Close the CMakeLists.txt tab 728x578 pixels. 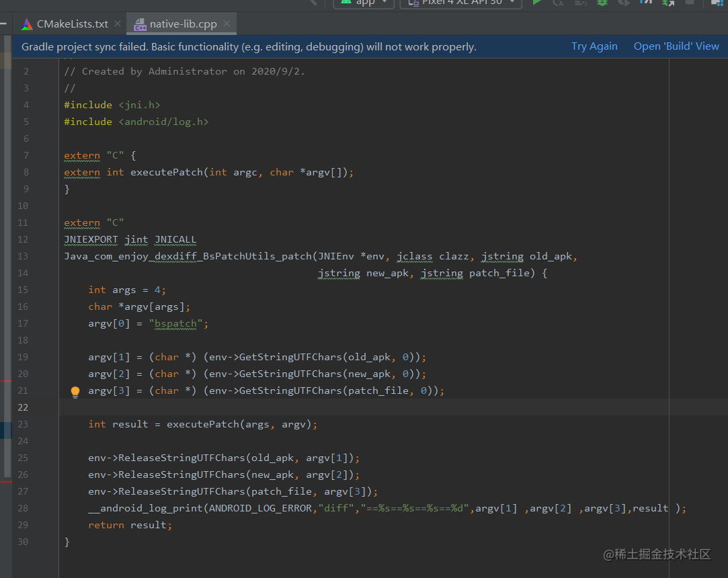[118, 22]
